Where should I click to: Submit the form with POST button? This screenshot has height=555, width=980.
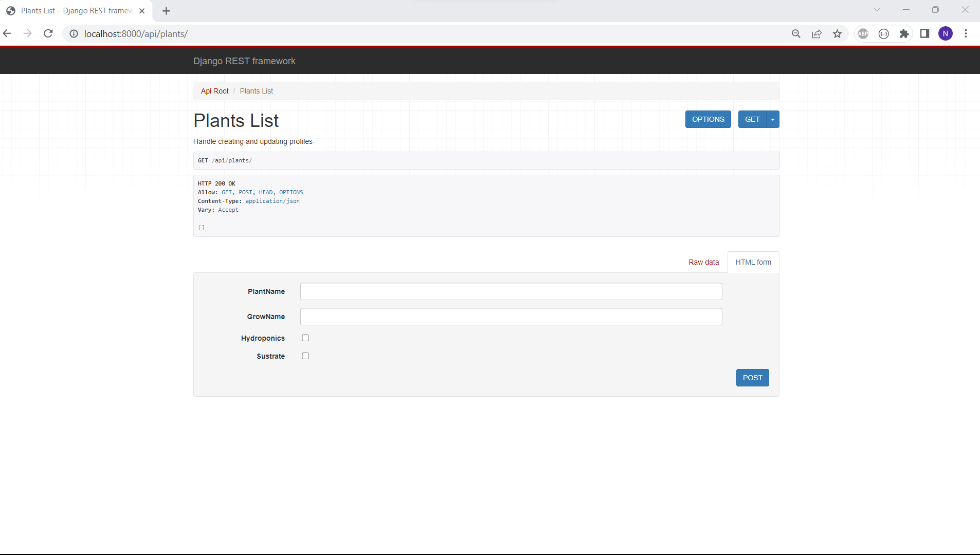752,378
